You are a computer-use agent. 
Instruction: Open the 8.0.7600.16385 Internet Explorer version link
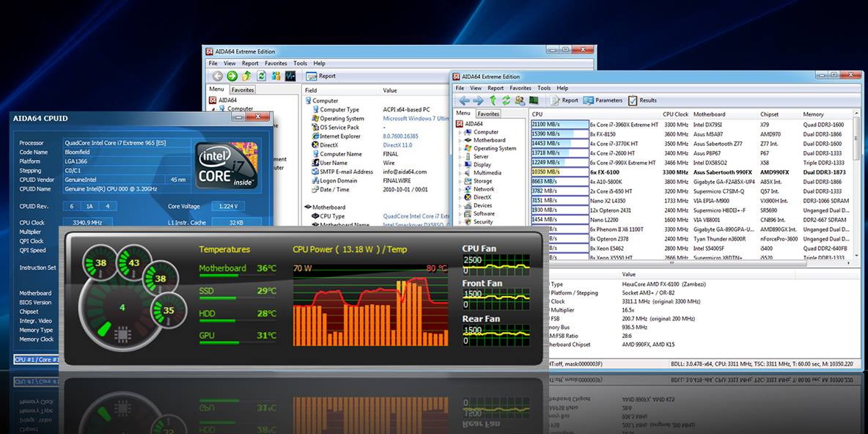pos(401,136)
